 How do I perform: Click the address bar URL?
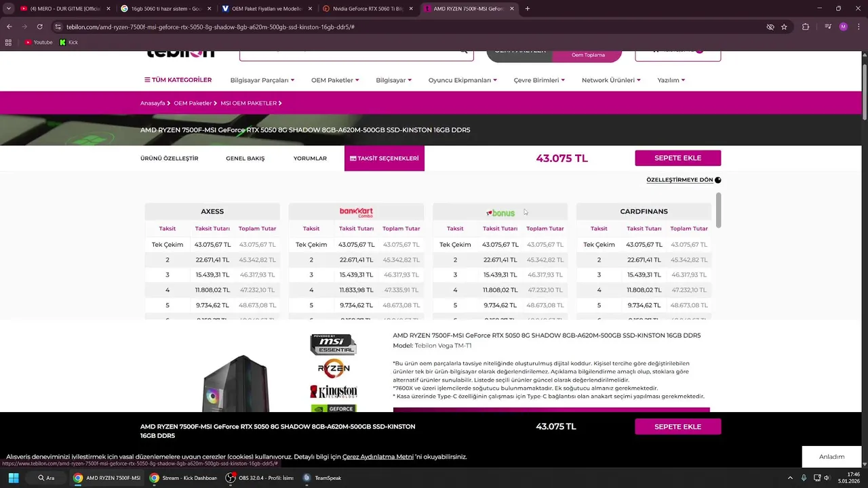[210, 26]
